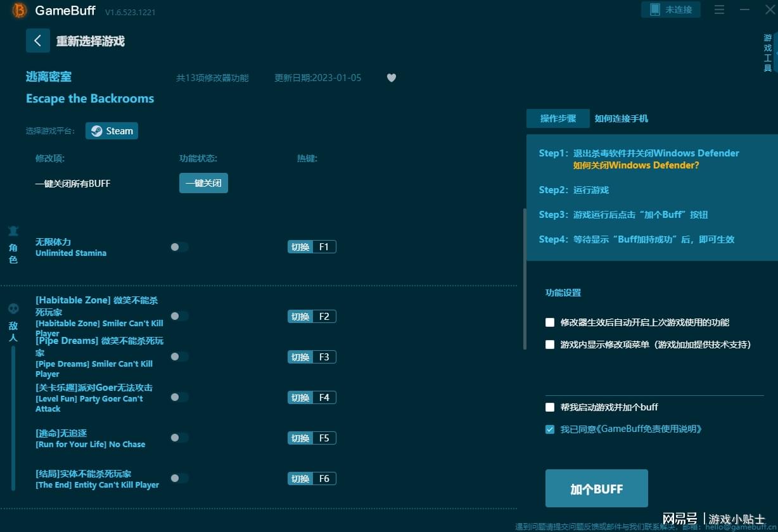Click the 加个BUFF button

[x=597, y=488]
